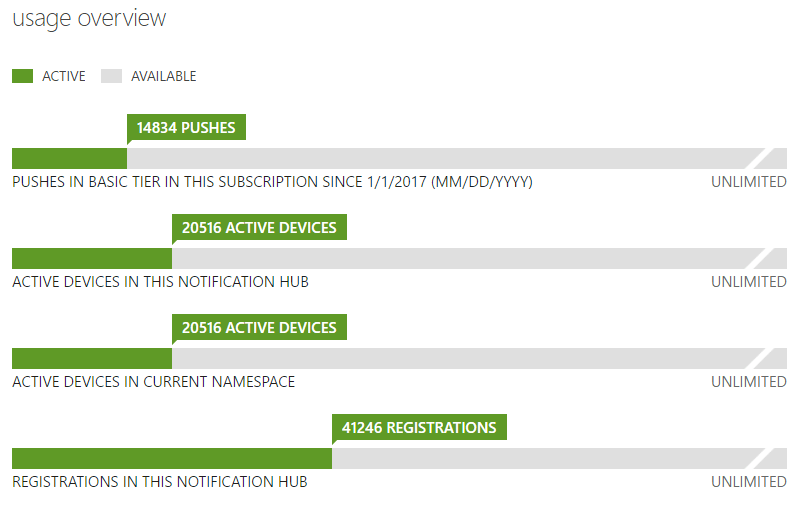Click the gray AVAILABLE legend swatch
Screen dimensions: 806x508
(x=112, y=76)
